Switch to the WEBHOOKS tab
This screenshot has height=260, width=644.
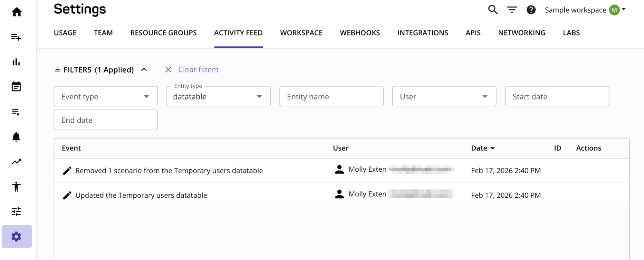360,33
